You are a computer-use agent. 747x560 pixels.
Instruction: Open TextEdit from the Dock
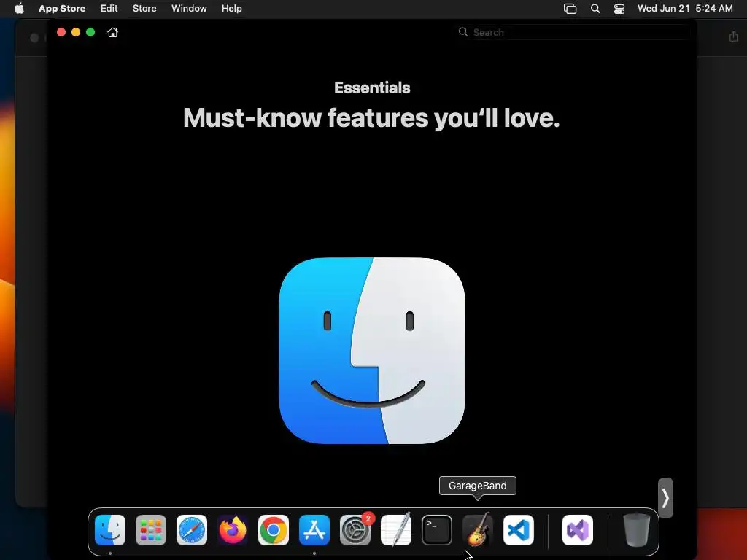coord(396,530)
